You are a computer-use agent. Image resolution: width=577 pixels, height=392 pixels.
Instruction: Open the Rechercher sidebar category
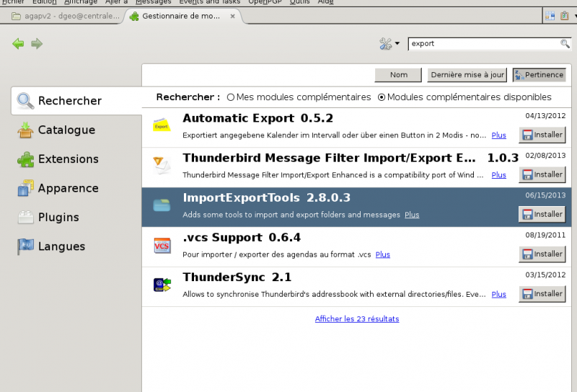pos(76,101)
